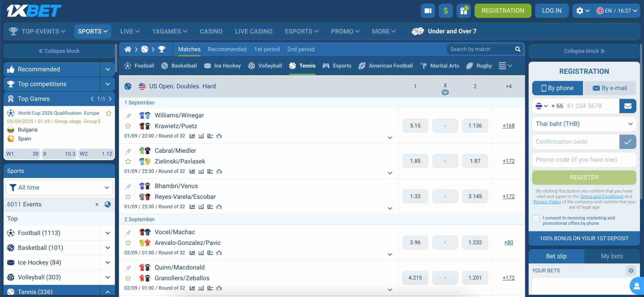Screen dimensions: 644x297
Task: Open the gift bonus icon
Action: click(463, 11)
